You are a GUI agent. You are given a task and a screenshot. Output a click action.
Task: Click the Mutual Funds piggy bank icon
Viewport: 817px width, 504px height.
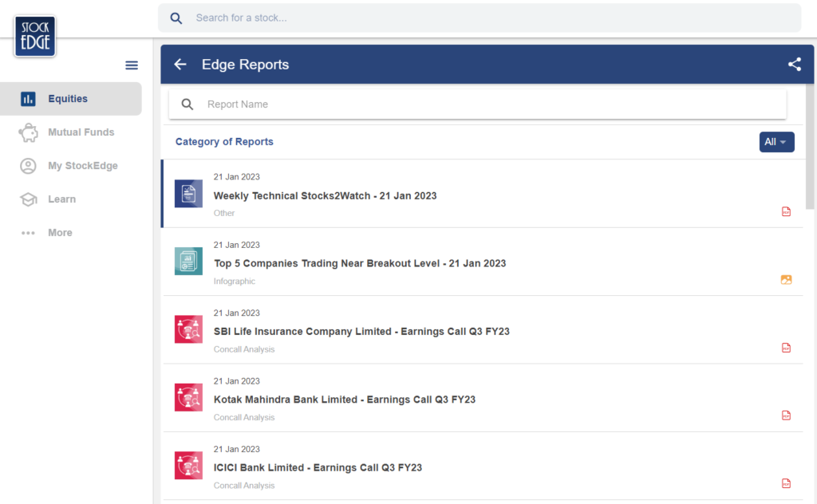[28, 132]
